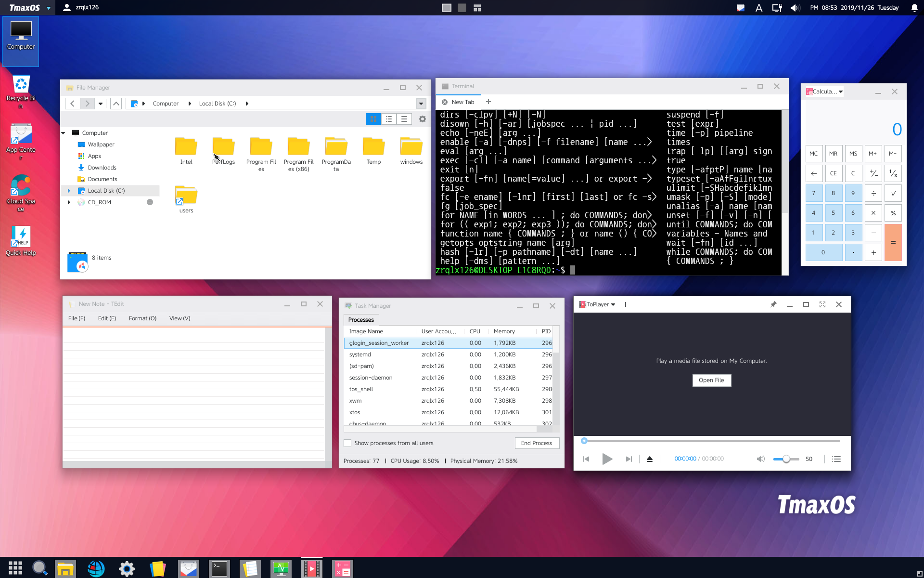The image size is (924, 578).
Task: Mute ToPlayer via the speaker icon
Action: pos(760,459)
